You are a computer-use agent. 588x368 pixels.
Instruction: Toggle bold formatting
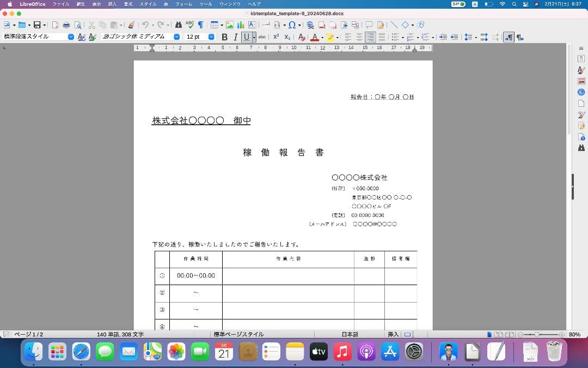tap(224, 37)
